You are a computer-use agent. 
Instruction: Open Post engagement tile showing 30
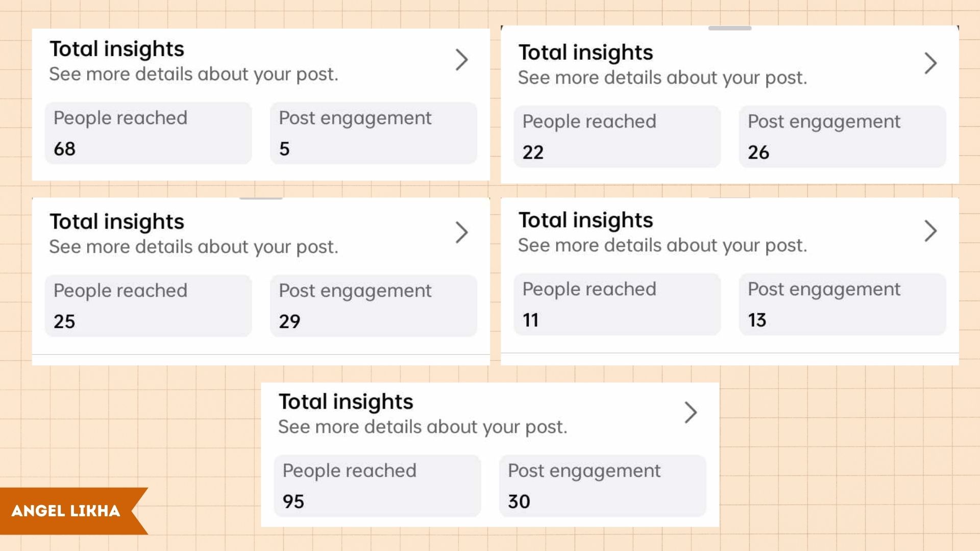pos(602,486)
